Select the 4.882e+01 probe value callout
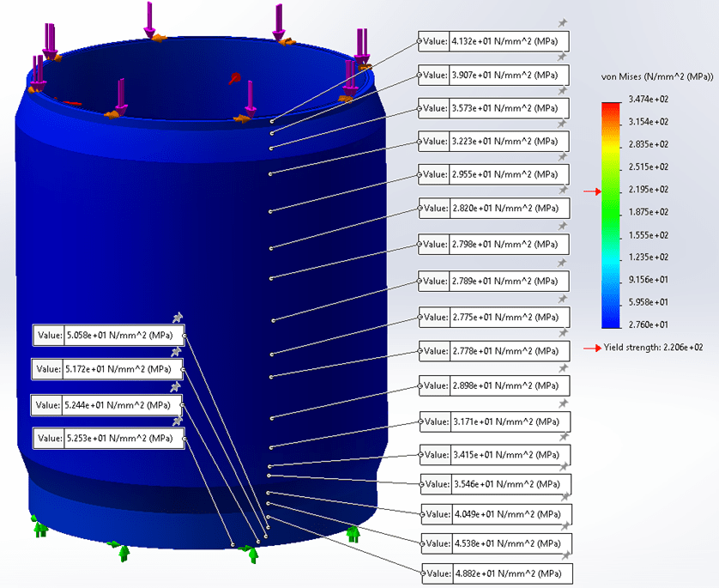Viewport: 719px width, 588px height. click(x=496, y=573)
